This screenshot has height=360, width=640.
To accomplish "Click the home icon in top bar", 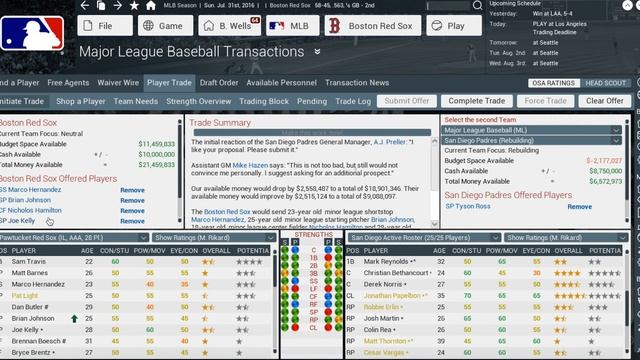I will (x=151, y=5).
